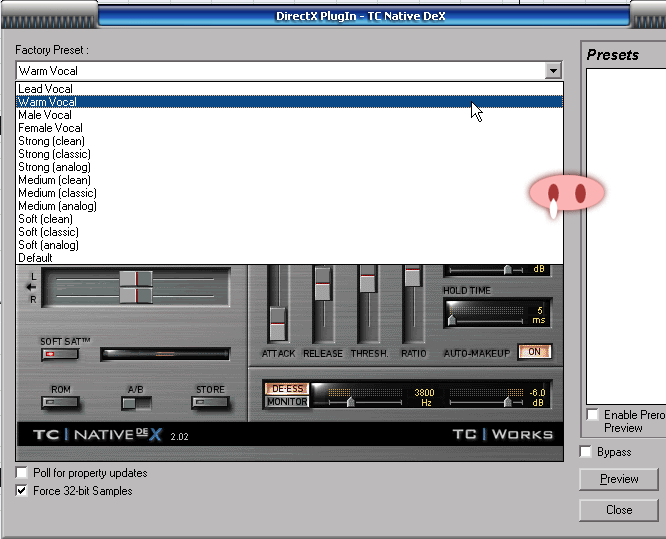This screenshot has height=539, width=666.
Task: Check Poll for property updates
Action: [x=22, y=472]
